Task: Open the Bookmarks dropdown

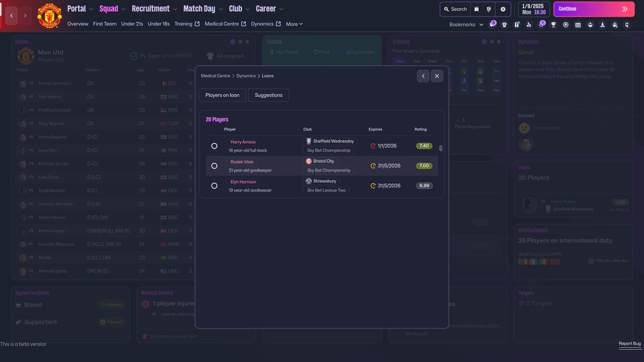Action: point(466,25)
